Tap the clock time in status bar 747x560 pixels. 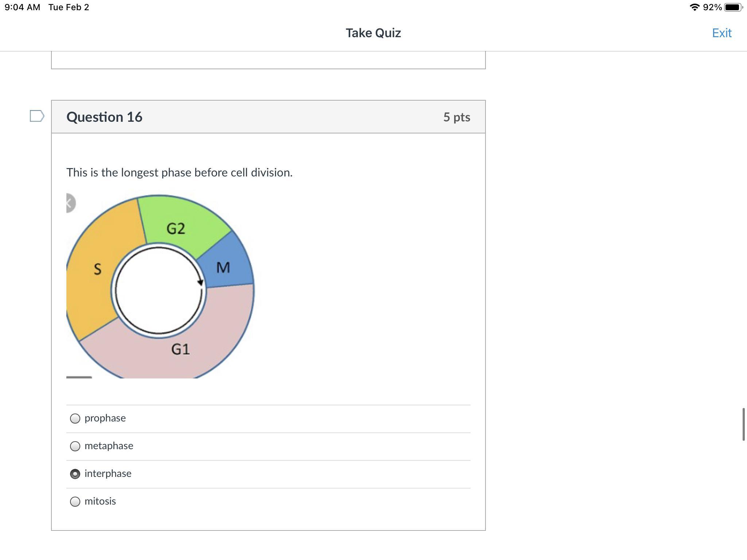point(22,7)
